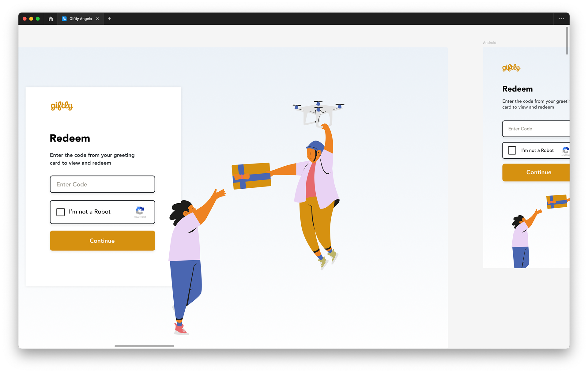Screen dimensions: 588x373
Task: Click Android Enter Code input field
Action: (x=536, y=129)
